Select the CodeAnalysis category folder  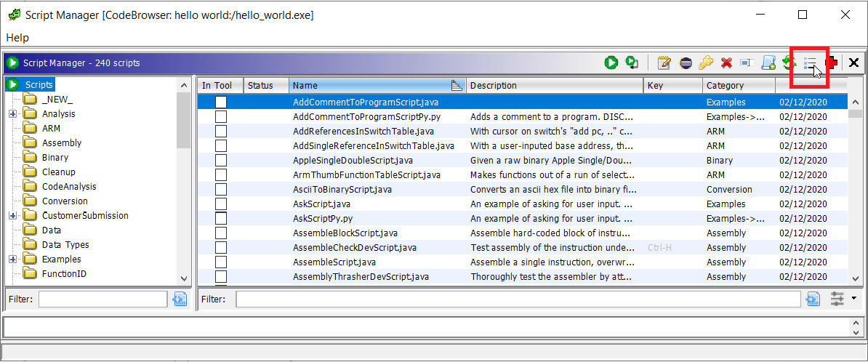[x=69, y=187]
